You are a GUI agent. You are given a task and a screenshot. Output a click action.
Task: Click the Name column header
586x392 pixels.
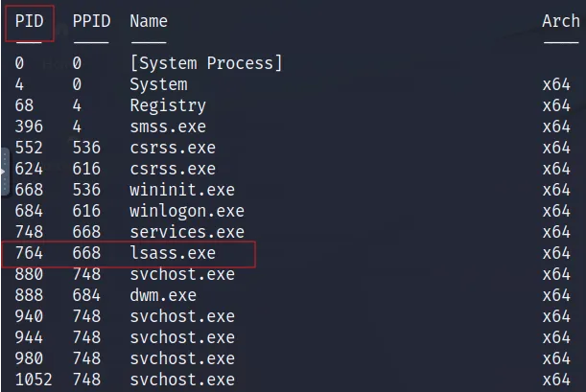(x=149, y=21)
